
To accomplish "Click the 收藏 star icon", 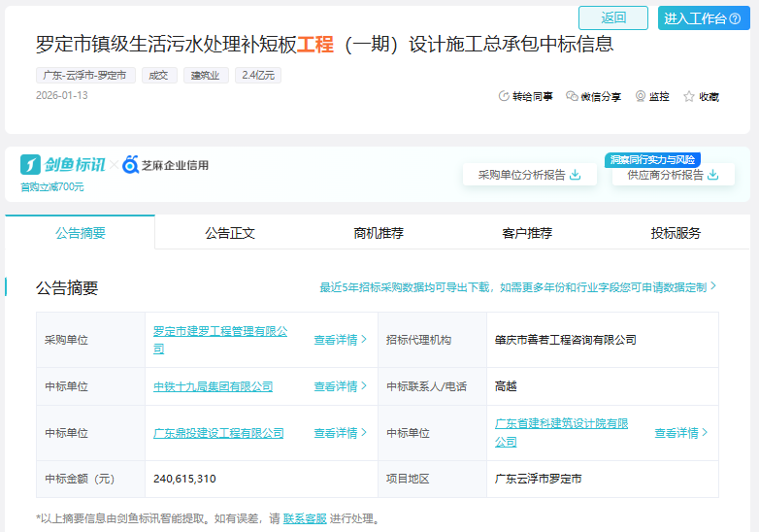I will (x=689, y=96).
